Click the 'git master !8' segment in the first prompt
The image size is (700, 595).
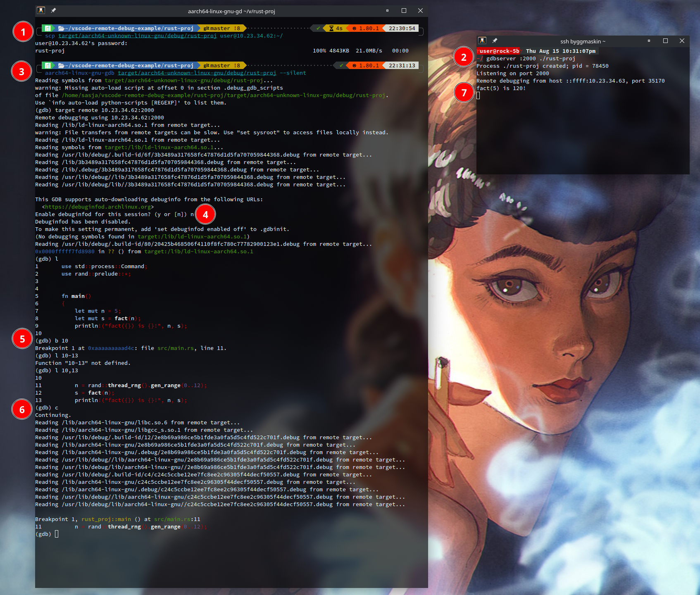tap(221, 29)
